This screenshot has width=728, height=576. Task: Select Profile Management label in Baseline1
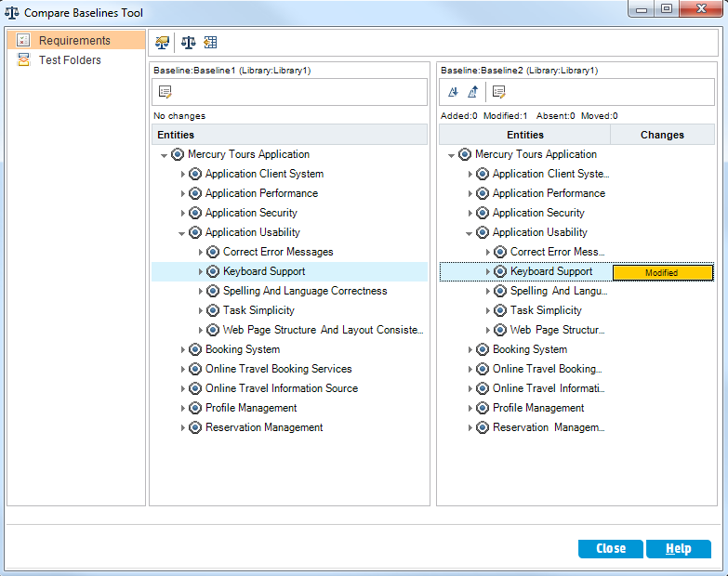251,408
